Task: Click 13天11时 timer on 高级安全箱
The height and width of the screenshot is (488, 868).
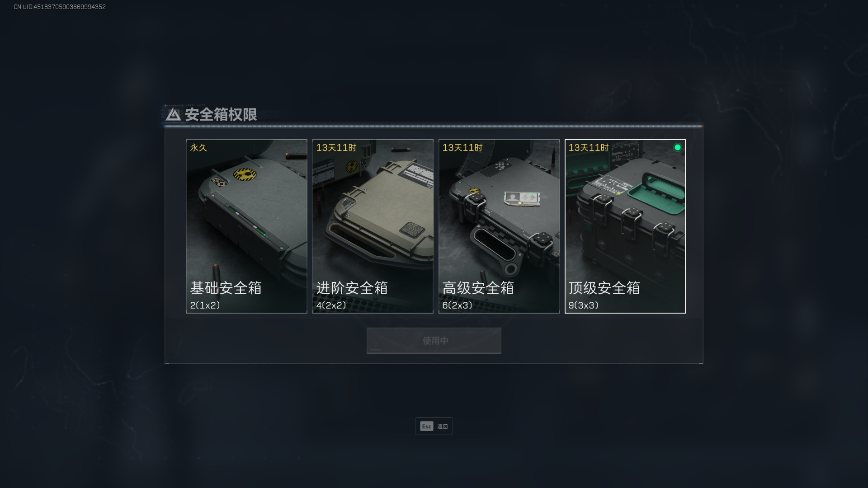Action: tap(462, 148)
